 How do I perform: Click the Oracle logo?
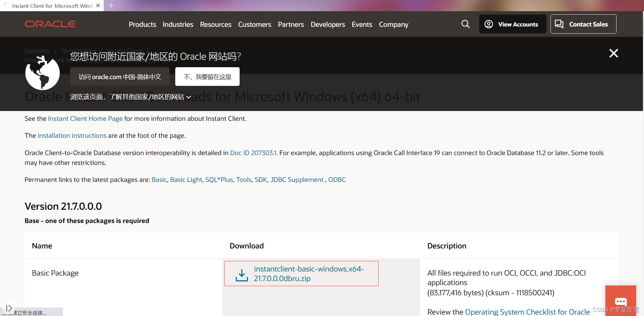(x=50, y=24)
